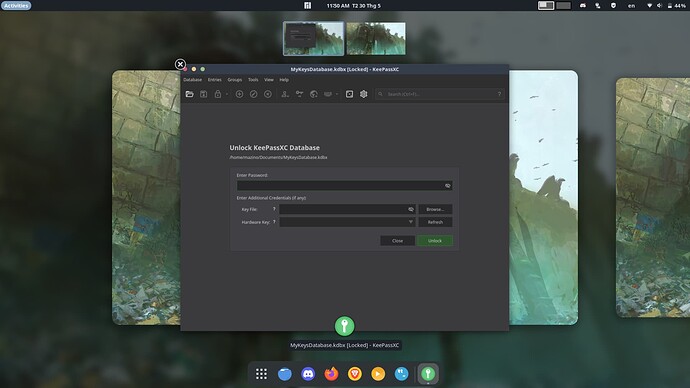Expand the arrow beside the lock icon
The height and width of the screenshot is (388, 690).
tap(227, 94)
